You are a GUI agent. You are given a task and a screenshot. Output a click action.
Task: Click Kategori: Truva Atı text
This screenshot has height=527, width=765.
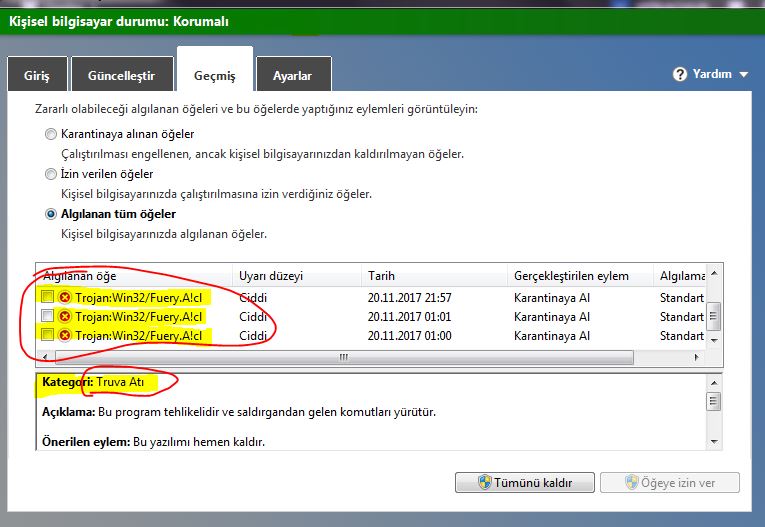pos(93,382)
